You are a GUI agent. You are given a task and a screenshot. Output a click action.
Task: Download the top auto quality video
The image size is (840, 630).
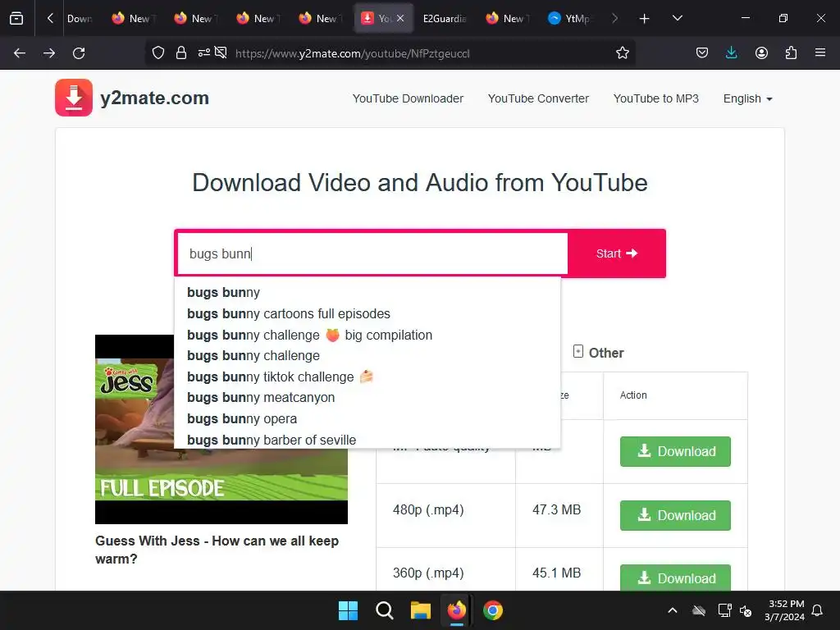[x=675, y=451]
